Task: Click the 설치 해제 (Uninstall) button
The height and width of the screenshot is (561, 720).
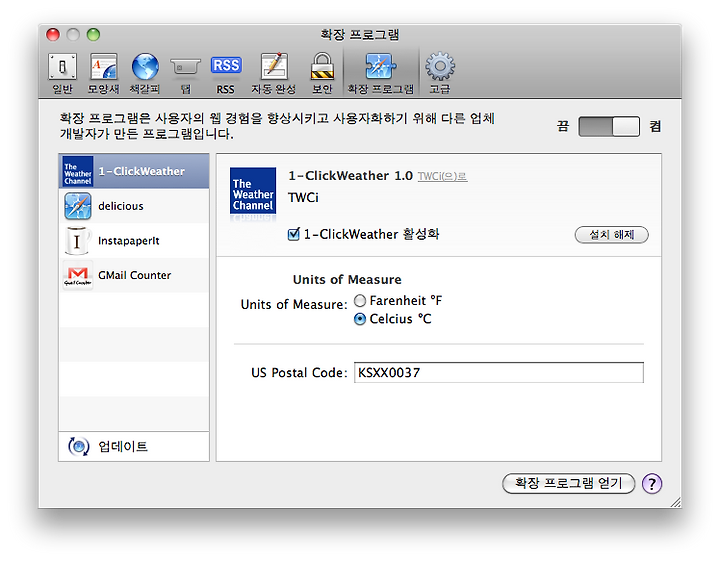Action: (x=612, y=235)
